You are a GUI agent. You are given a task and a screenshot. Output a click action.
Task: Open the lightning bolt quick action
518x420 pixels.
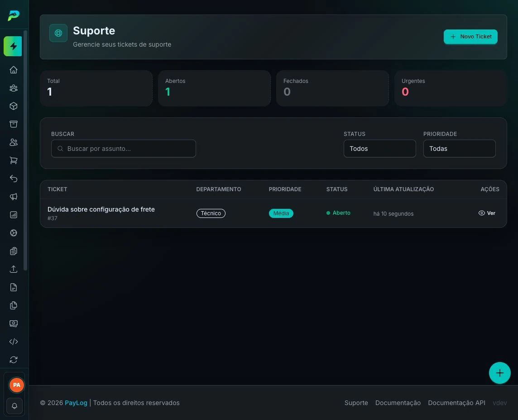[x=13, y=46]
